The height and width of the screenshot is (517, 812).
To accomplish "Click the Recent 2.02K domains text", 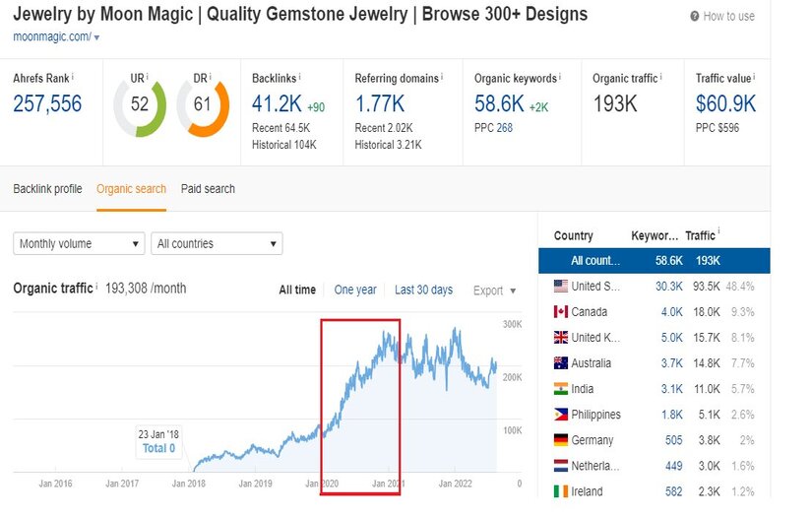I will tap(384, 128).
